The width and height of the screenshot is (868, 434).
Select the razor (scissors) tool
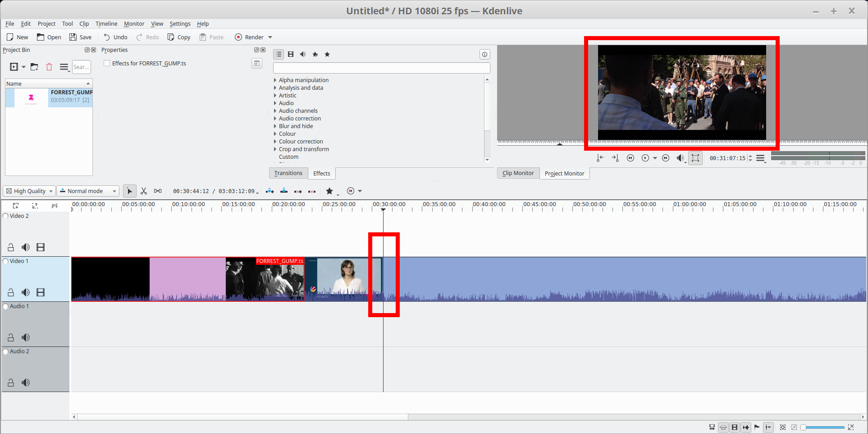(144, 191)
